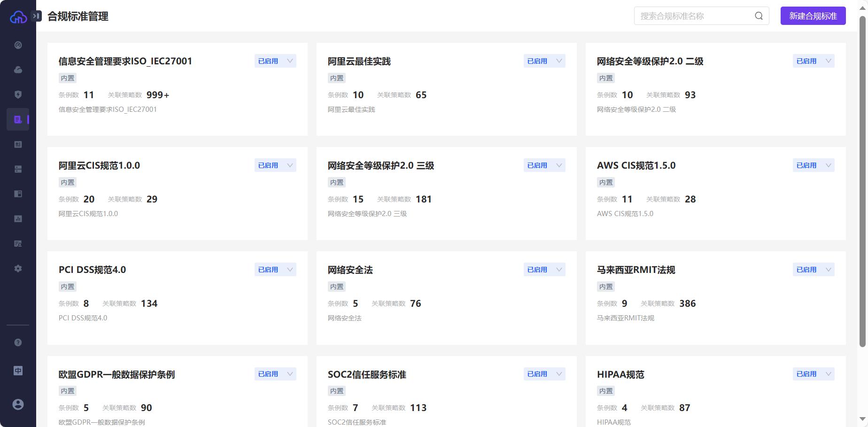Click clause count 20 on 阿里云CIS规范1.0.0
Screen dimensions: 868x427
coord(89,199)
